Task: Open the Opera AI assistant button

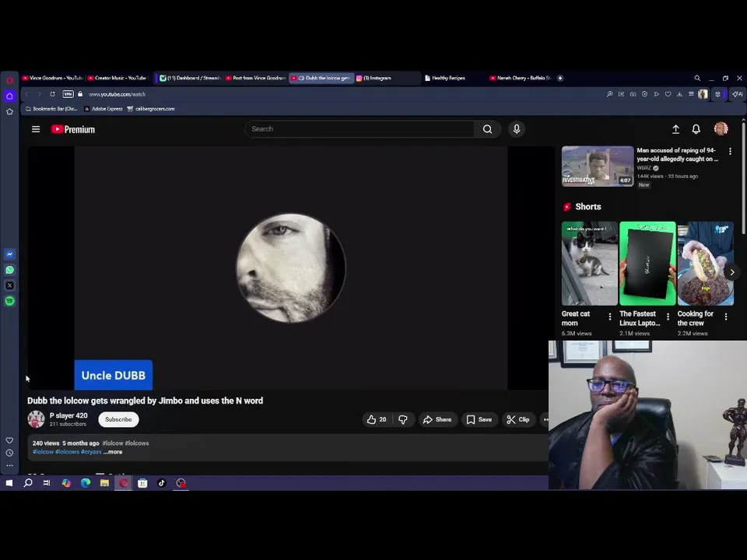Action: coord(738,94)
